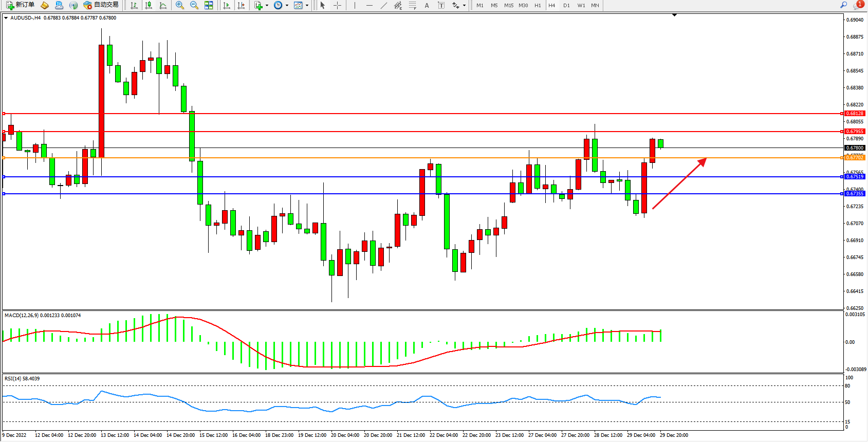This screenshot has height=442, width=868.
Task: Switch chart to line chart mode
Action: tap(163, 5)
